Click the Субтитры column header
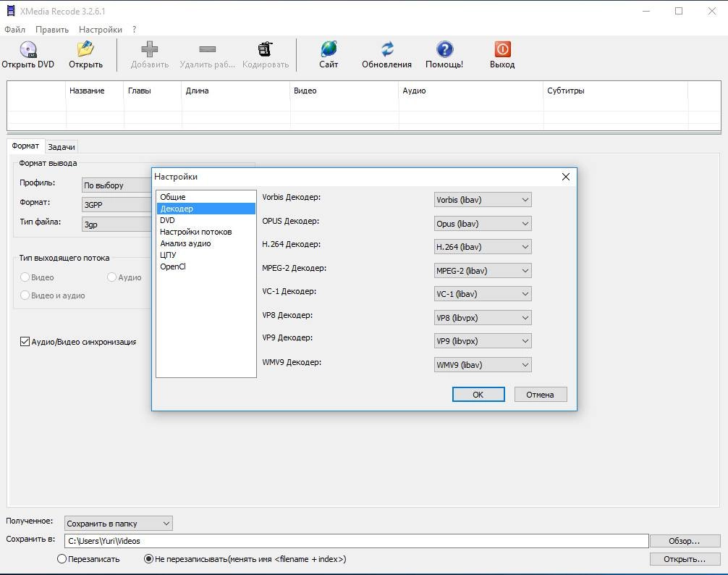Image resolution: width=728 pixels, height=575 pixels. (616, 91)
